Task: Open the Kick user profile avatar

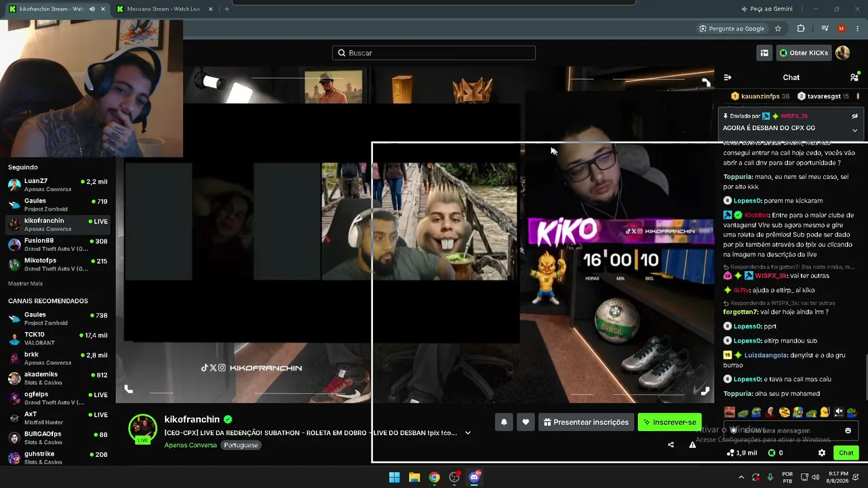Action: (x=842, y=53)
